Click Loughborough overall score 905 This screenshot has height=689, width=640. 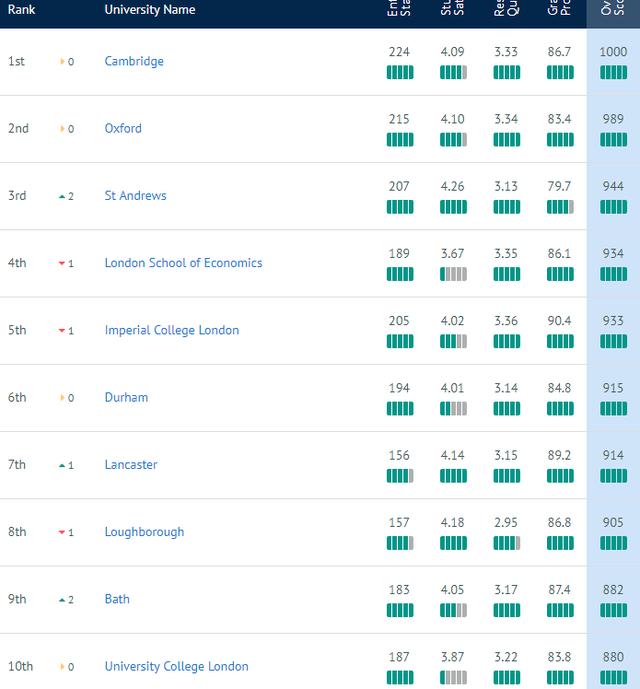613,522
